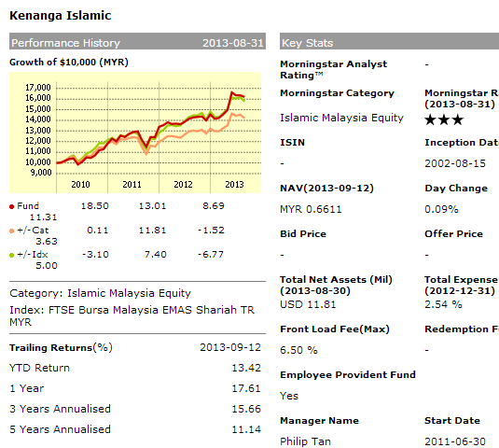Click the +/-Cat value 3.63

(46, 242)
